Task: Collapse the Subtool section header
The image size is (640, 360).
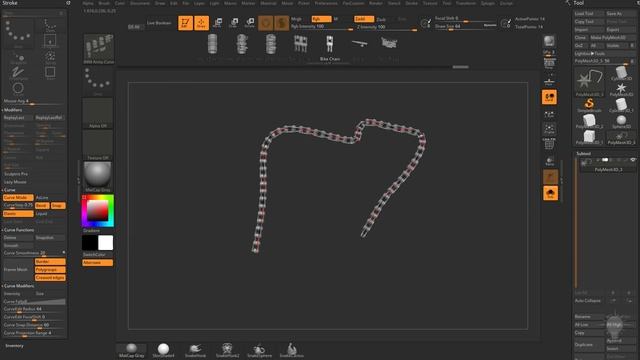Action: pyautogui.click(x=583, y=153)
